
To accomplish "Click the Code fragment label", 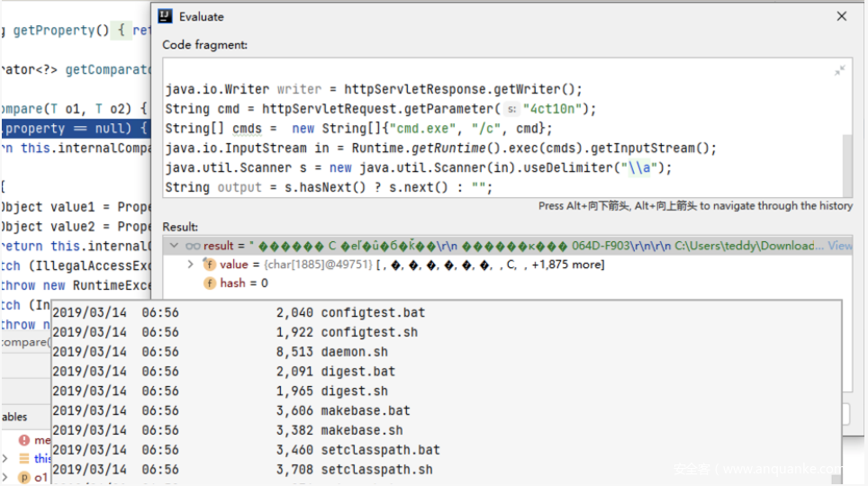I will click(204, 45).
